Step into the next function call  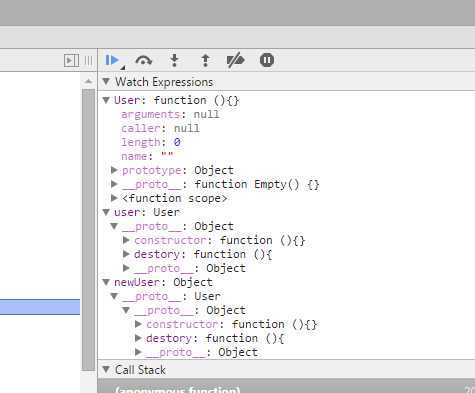click(174, 61)
